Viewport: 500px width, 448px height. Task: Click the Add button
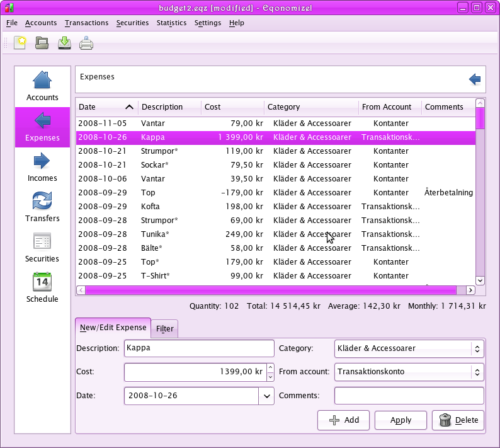[x=343, y=420]
